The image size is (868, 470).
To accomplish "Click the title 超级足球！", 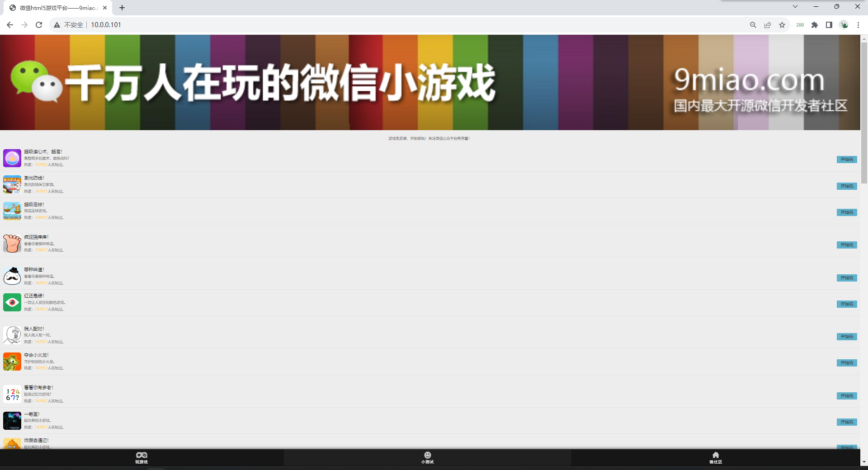I will [x=34, y=205].
